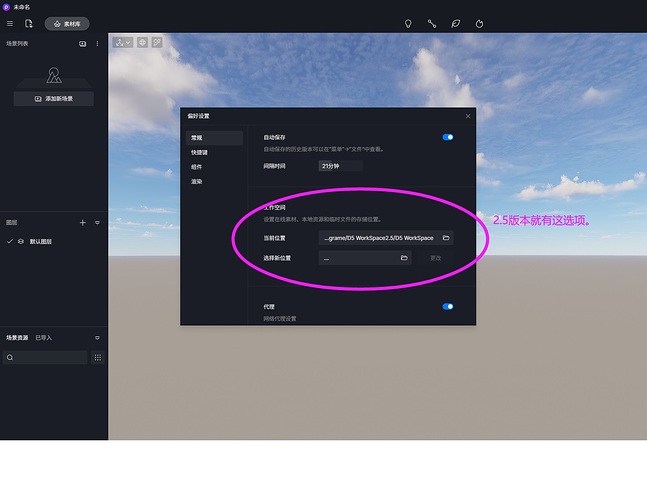Browse folder for 选择新位置

[x=404, y=258]
